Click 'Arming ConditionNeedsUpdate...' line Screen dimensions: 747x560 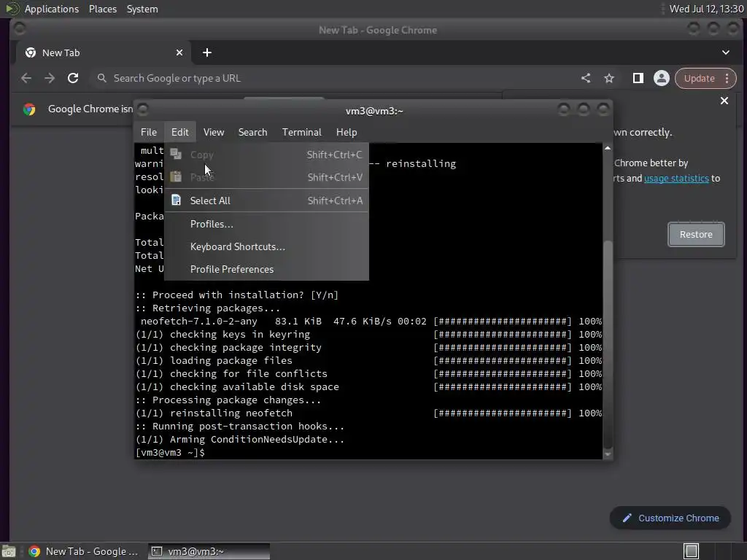[239, 439]
